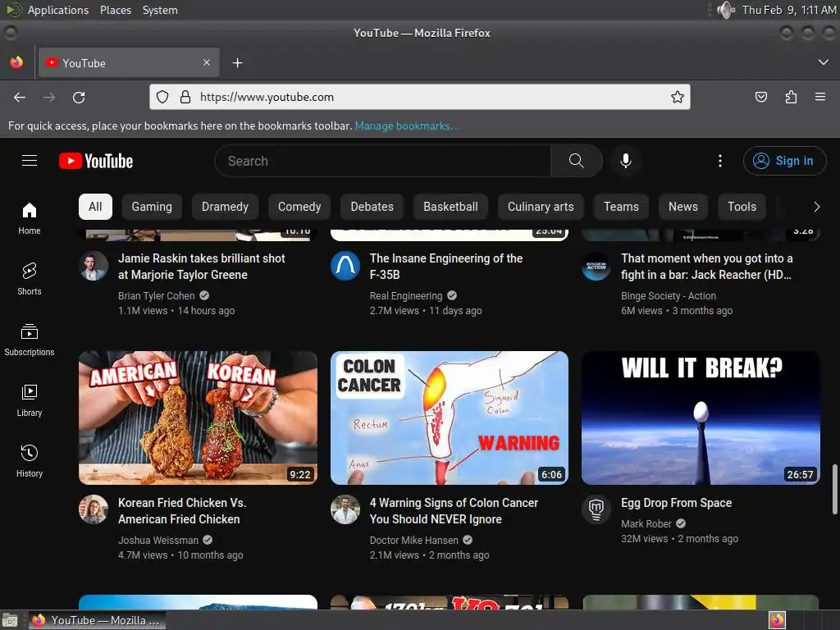Open Will It Break egg thumbnail
Image resolution: width=840 pixels, height=630 pixels.
pyautogui.click(x=701, y=418)
